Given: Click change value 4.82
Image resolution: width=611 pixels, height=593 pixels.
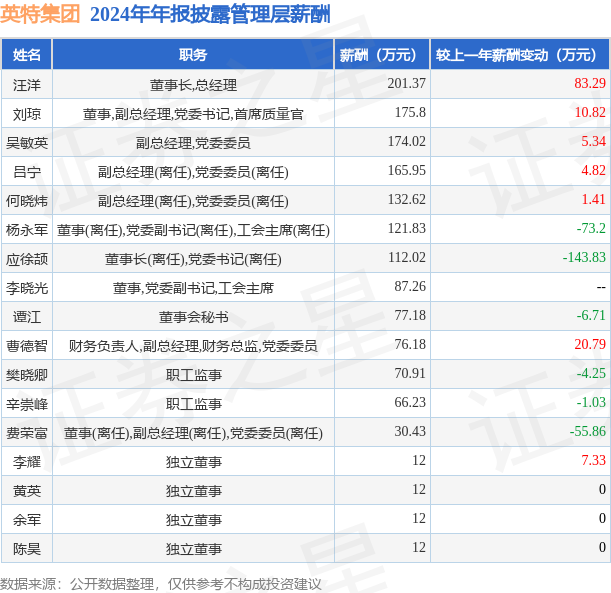Looking at the screenshot, I should coord(593,170).
